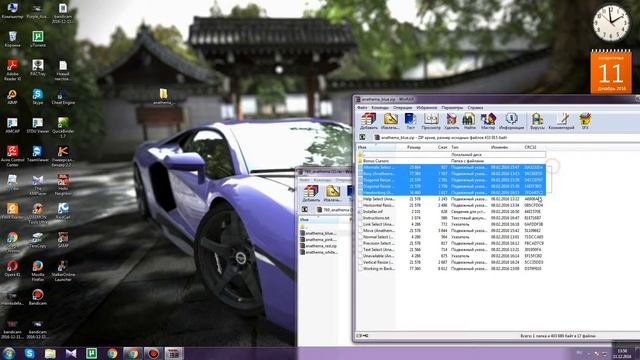Click the Информация (Info) toolbar icon
The width and height of the screenshot is (640, 360).
(x=511, y=121)
